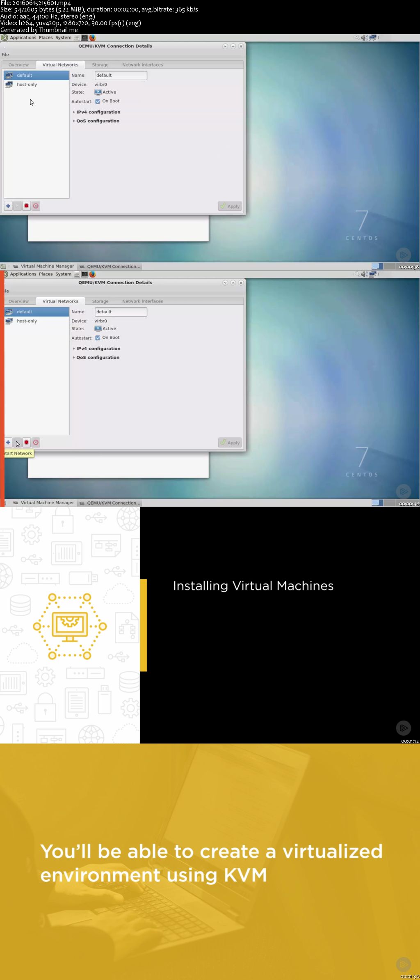
Task: Click QEMU/KVM Connection taskbar item in 00:00:38 frame
Action: (x=110, y=266)
